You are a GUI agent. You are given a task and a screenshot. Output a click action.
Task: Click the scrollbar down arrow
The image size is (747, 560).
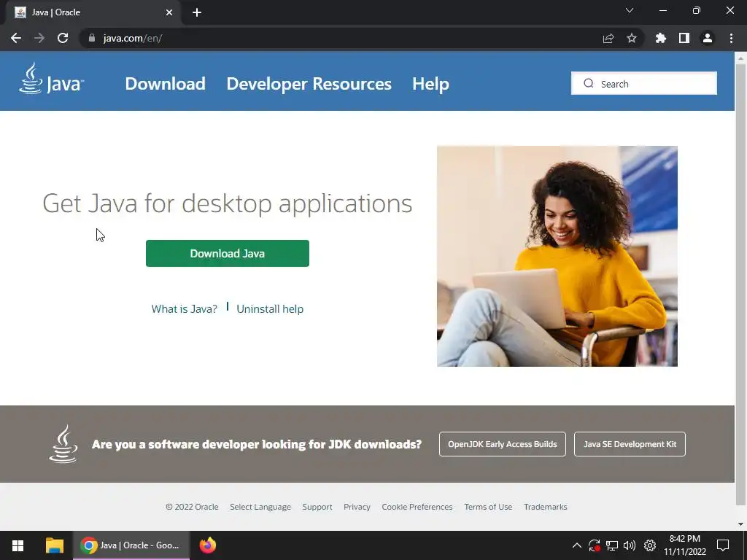tap(740, 524)
